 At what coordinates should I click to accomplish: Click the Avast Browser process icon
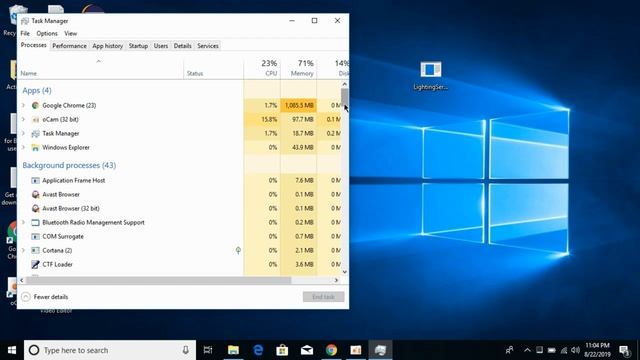36,194
